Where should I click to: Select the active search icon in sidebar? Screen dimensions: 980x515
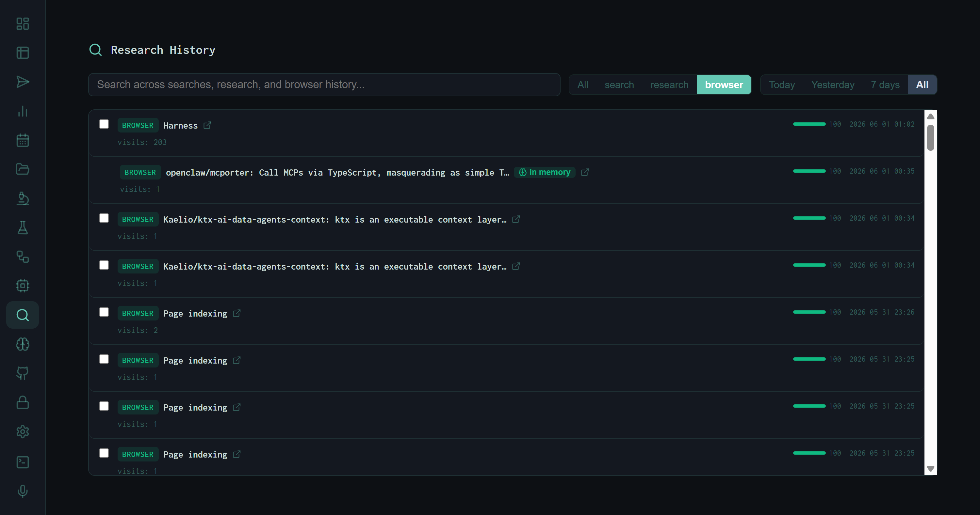tap(23, 315)
